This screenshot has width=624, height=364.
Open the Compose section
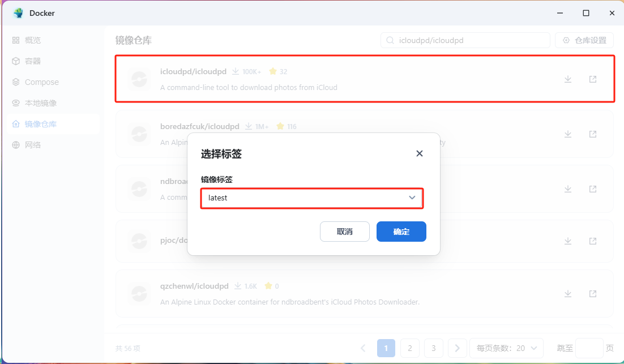pos(36,82)
